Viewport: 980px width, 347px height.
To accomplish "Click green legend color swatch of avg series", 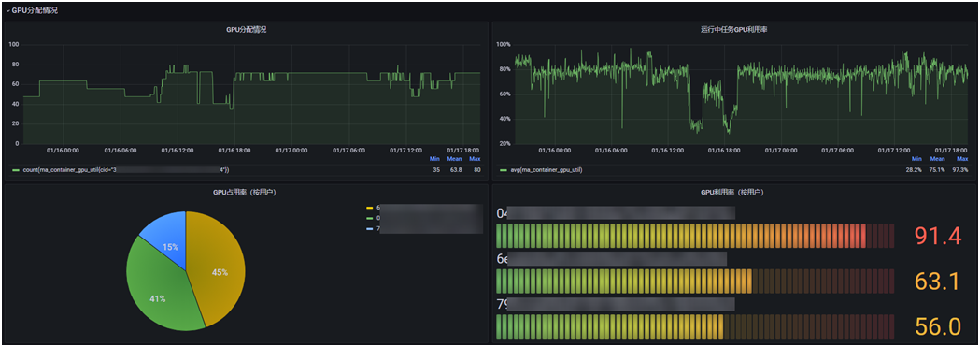I will point(504,170).
